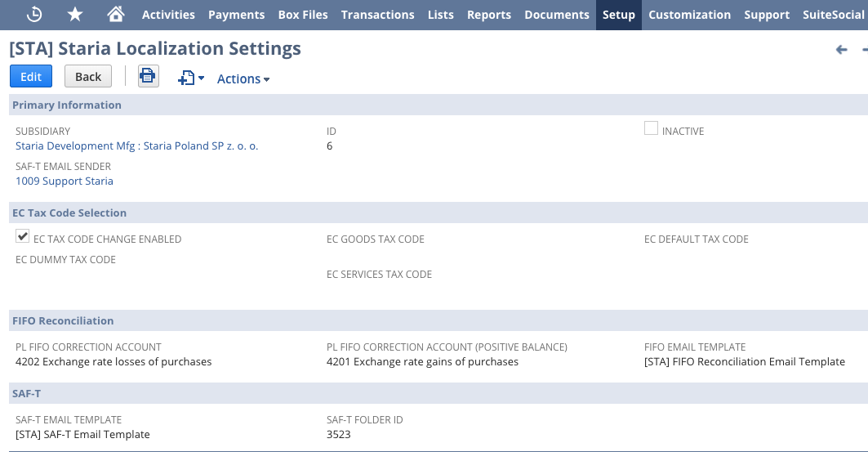868x452 pixels.
Task: Open the Actions dropdown menu
Action: [243, 78]
